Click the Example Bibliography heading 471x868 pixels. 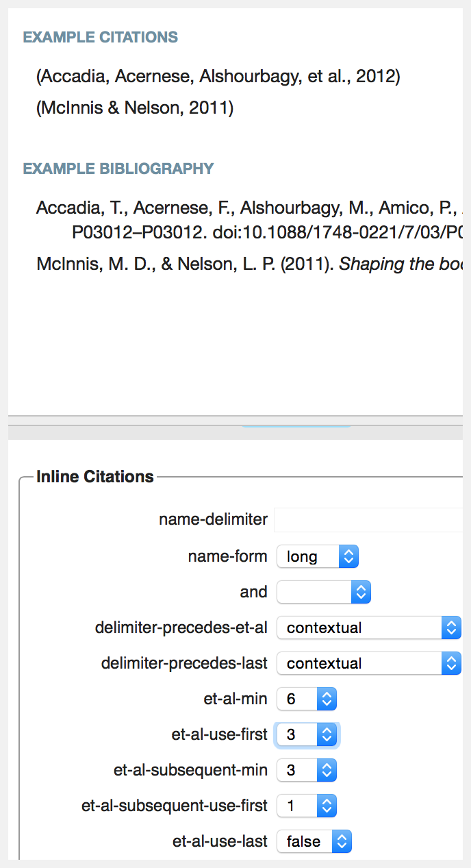[118, 169]
